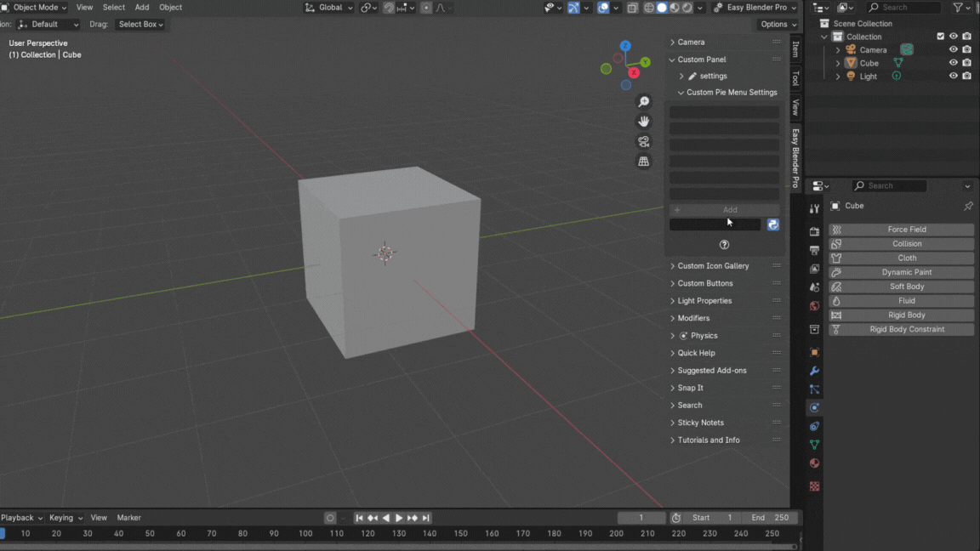Click frame 100 on the timeline
This screenshot has height=551, width=980.
305,533
